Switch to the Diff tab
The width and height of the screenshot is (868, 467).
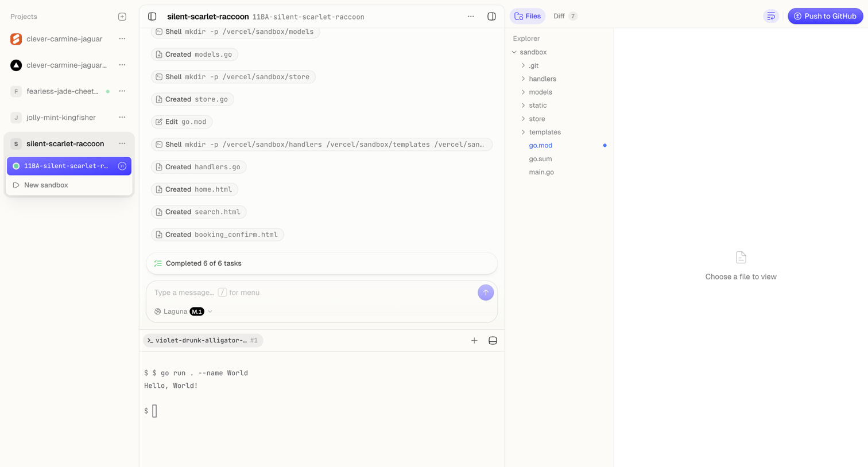[x=565, y=16]
